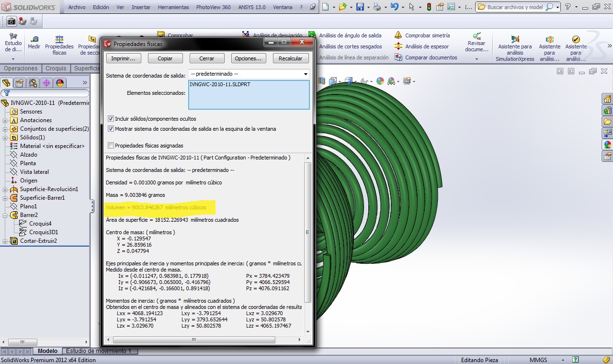
Task: Click the Print icon
Action: tap(377, 7)
